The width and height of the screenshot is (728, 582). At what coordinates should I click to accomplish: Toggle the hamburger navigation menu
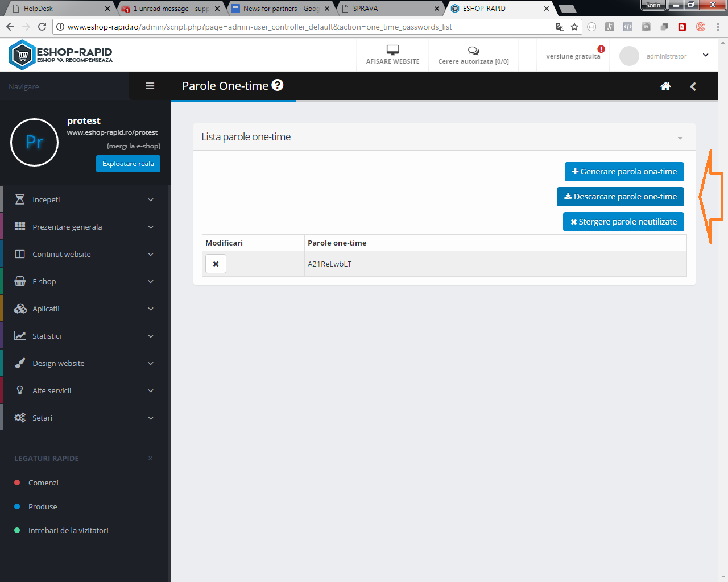click(x=150, y=86)
